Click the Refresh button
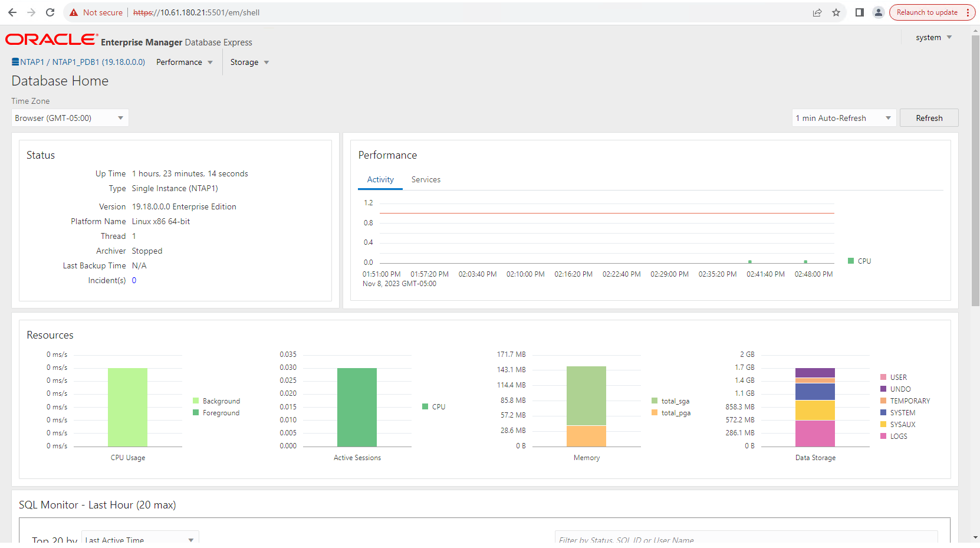980x548 pixels. [x=929, y=118]
